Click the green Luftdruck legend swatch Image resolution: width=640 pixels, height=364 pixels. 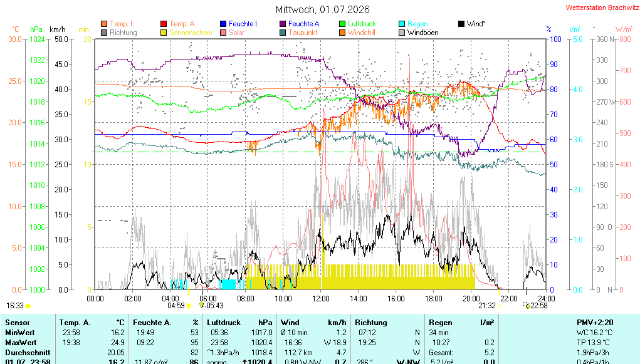click(x=342, y=24)
